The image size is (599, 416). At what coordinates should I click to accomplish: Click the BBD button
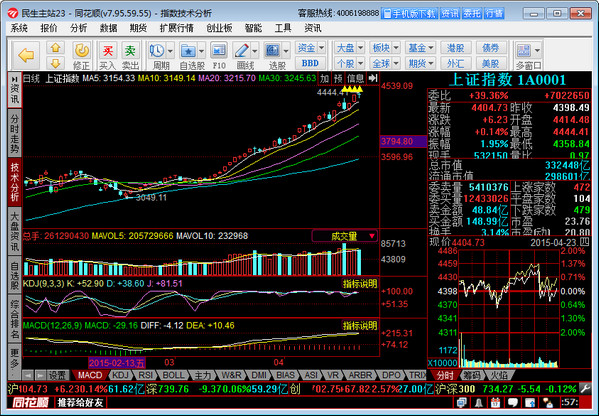pyautogui.click(x=310, y=63)
